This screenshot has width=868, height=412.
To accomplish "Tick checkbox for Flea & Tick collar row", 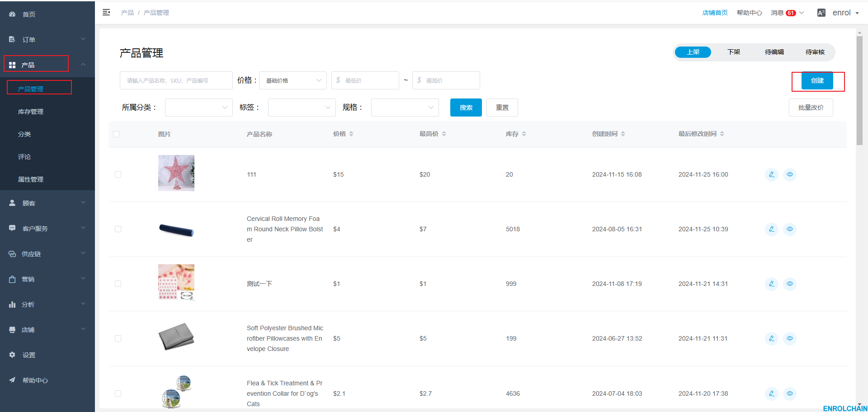I will pyautogui.click(x=118, y=393).
